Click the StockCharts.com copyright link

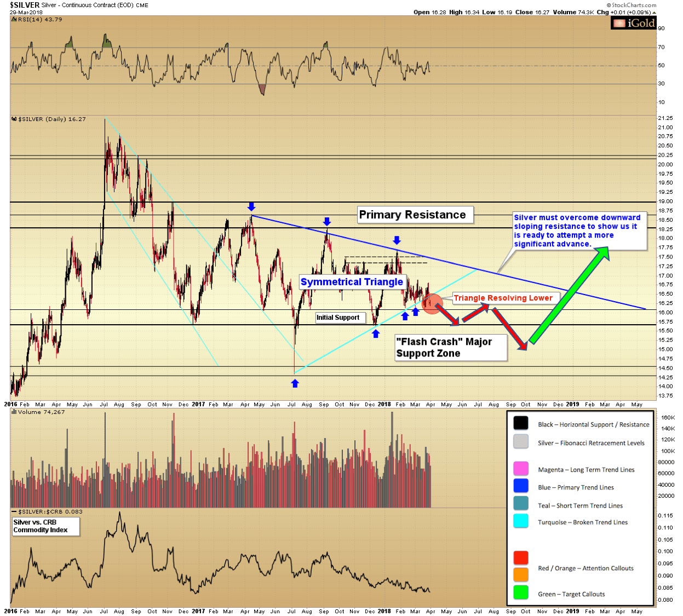tap(631, 5)
